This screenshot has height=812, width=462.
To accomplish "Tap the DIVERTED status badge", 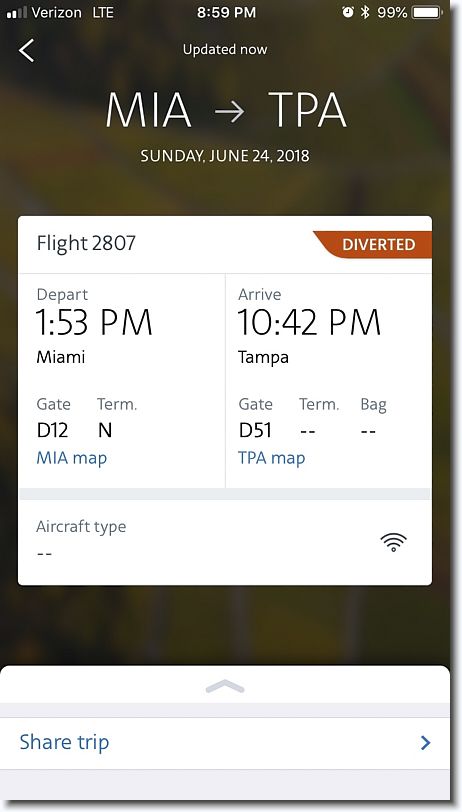I will (x=373, y=244).
